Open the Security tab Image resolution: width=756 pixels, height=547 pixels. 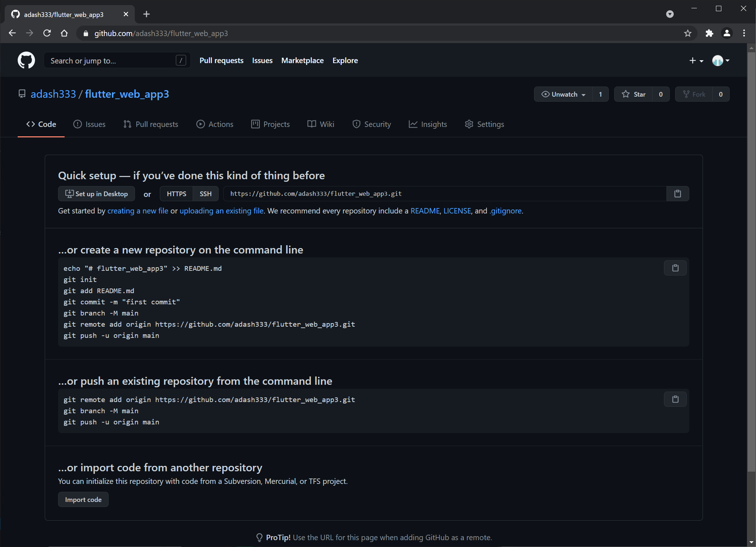pyautogui.click(x=372, y=124)
